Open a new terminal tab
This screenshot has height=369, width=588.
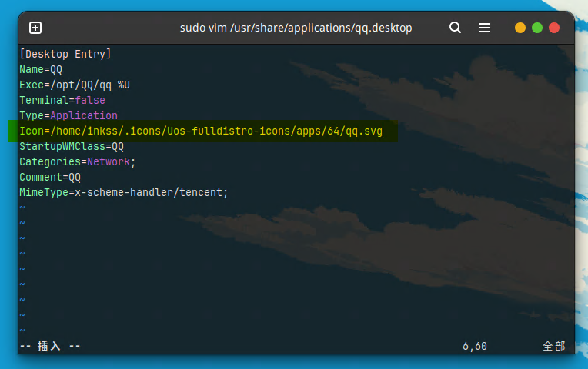pos(35,28)
